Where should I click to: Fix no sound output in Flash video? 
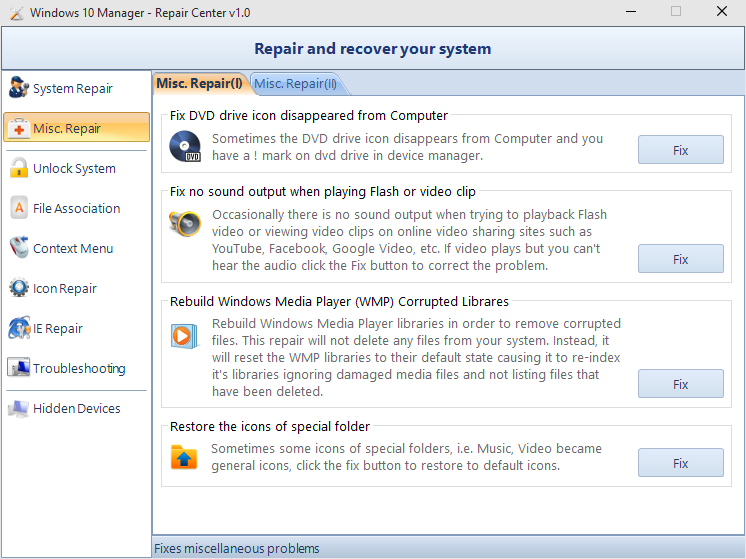[x=680, y=259]
